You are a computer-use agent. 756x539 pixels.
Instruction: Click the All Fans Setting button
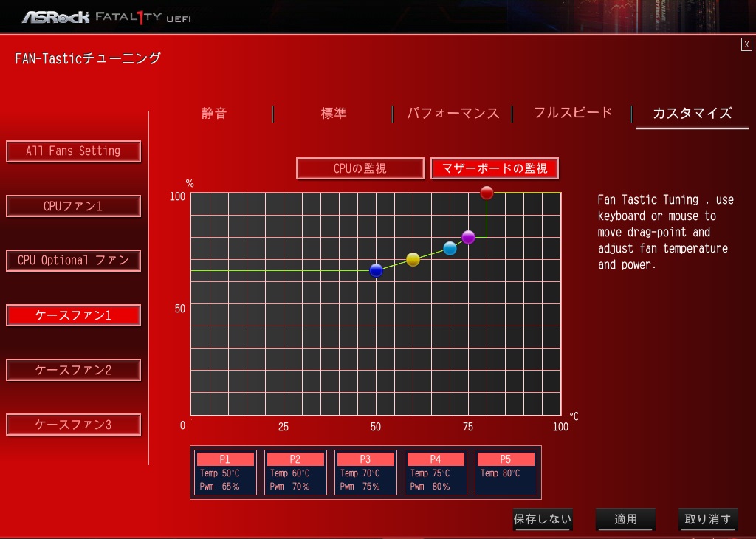(x=73, y=151)
